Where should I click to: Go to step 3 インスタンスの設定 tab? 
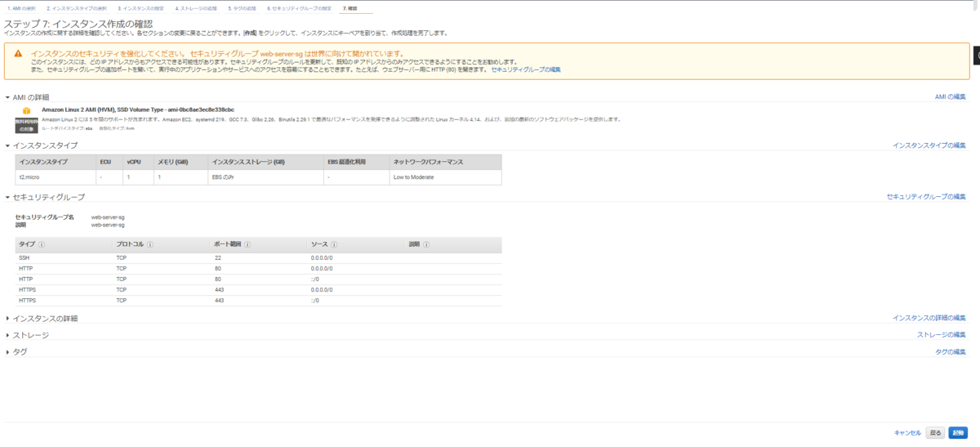(140, 8)
